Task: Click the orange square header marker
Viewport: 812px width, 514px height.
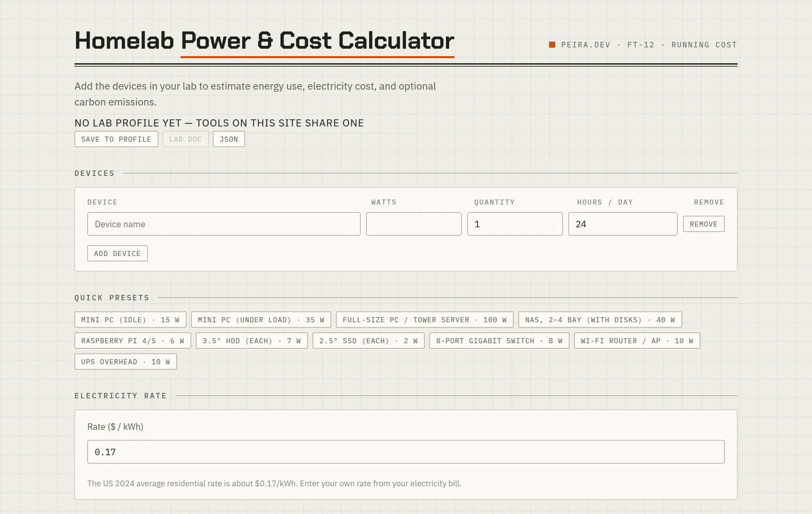Action: [x=552, y=45]
